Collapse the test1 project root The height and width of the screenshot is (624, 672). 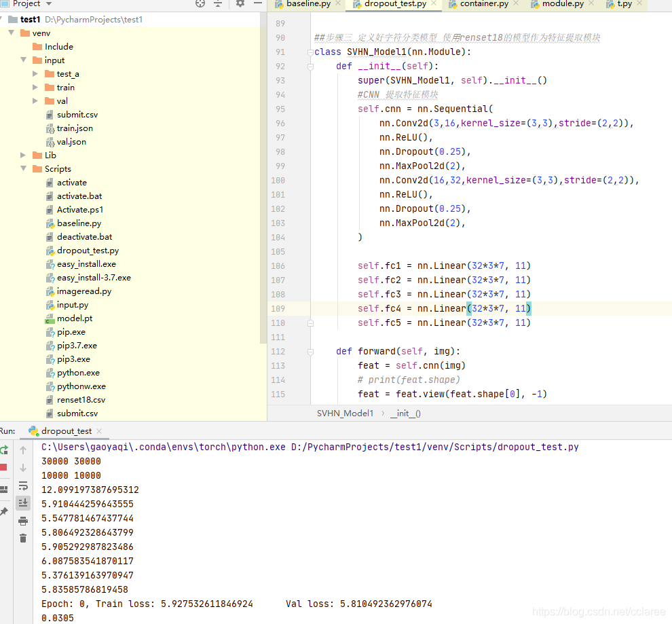pos(1,19)
